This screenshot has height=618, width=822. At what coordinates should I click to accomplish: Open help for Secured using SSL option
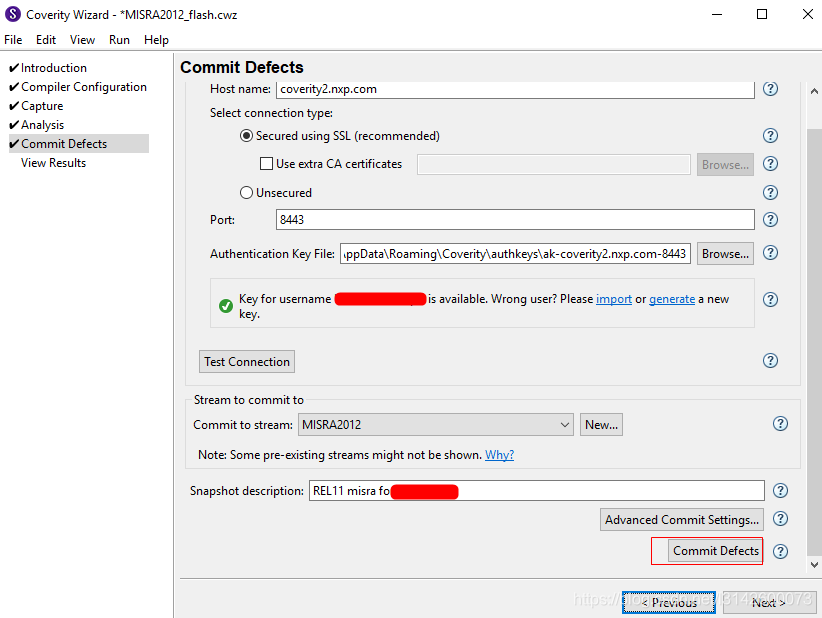click(770, 136)
